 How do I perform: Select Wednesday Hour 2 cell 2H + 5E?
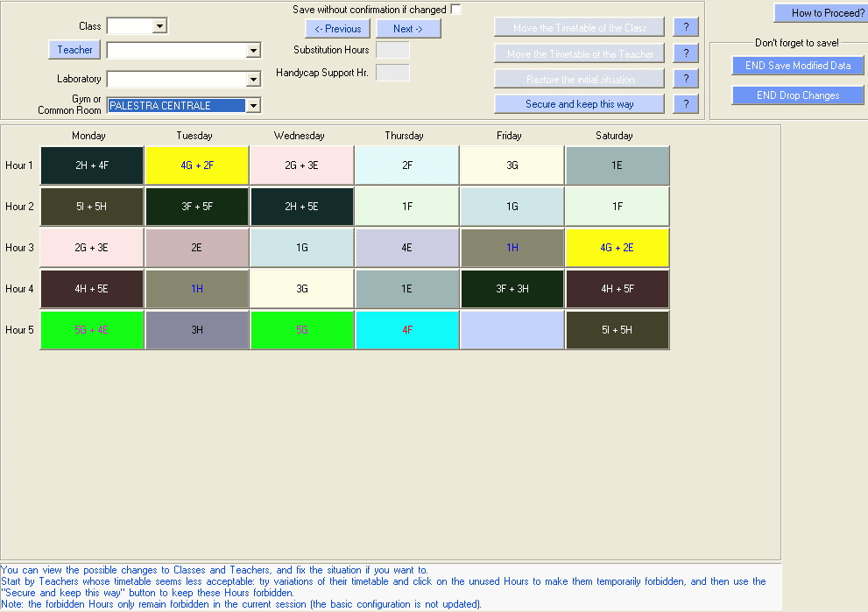tap(301, 207)
